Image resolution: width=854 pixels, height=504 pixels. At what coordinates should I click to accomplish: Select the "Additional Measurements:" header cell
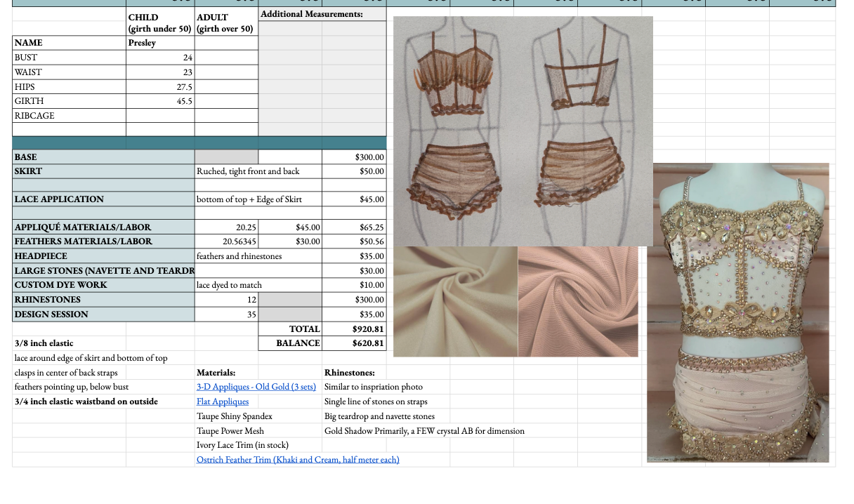[x=322, y=13]
